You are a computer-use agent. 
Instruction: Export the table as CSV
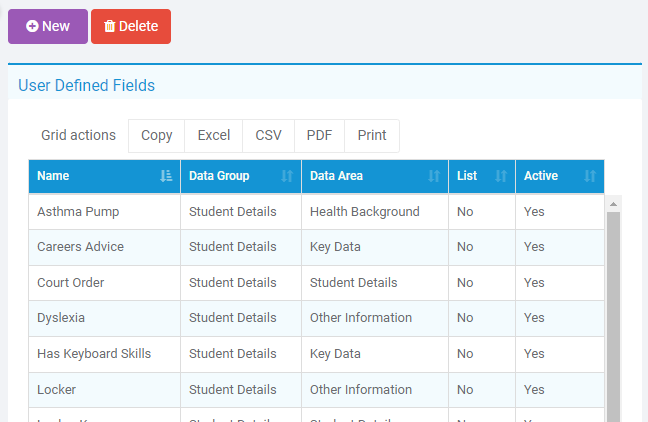269,136
